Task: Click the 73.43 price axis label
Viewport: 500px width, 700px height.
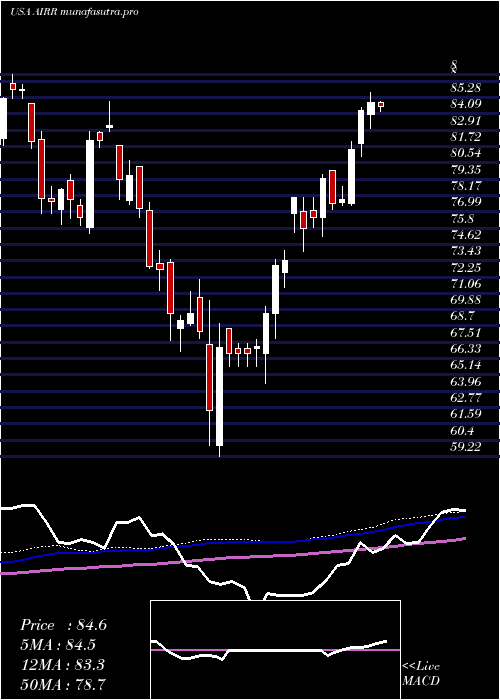Action: point(466,251)
